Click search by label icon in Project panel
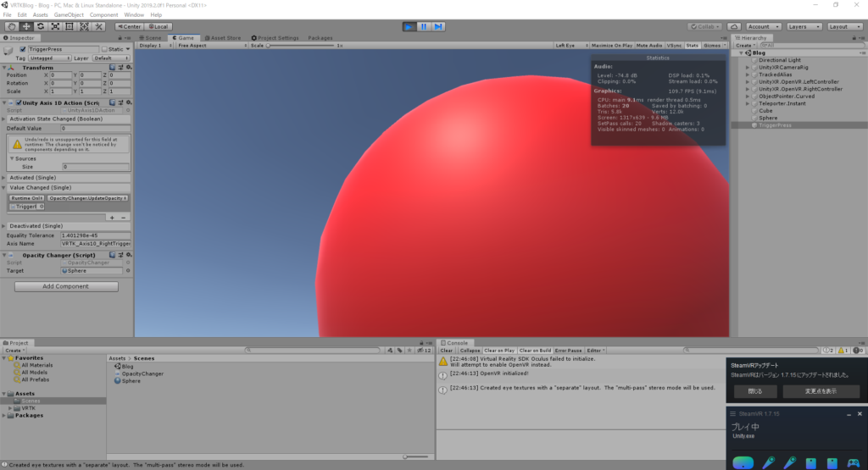This screenshot has width=868, height=470. (x=400, y=351)
